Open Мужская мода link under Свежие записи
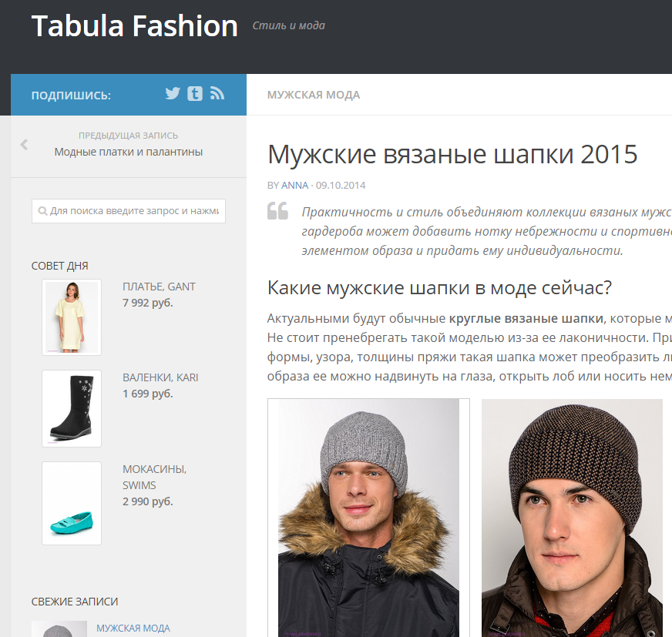 (133, 628)
